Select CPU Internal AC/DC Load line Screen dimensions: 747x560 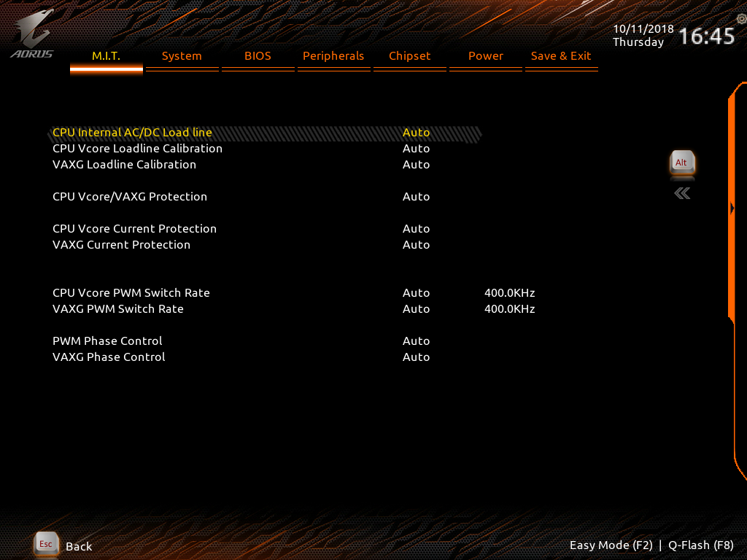pos(132,133)
